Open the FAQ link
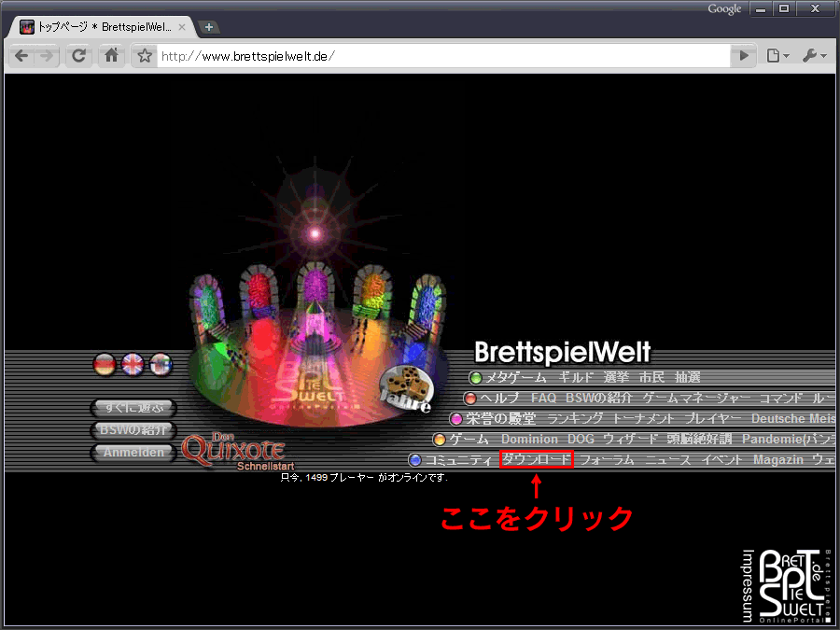This screenshot has width=840, height=630. 544,398
